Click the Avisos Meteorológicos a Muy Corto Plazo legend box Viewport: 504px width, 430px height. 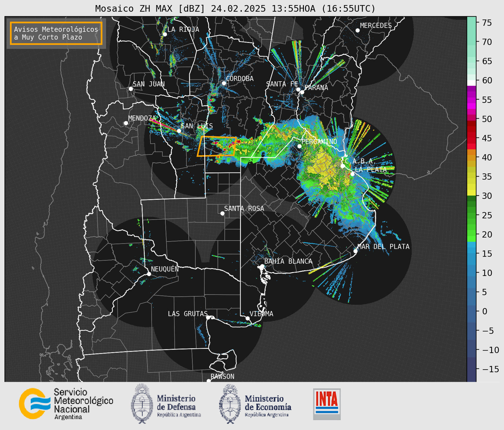pyautogui.click(x=56, y=33)
